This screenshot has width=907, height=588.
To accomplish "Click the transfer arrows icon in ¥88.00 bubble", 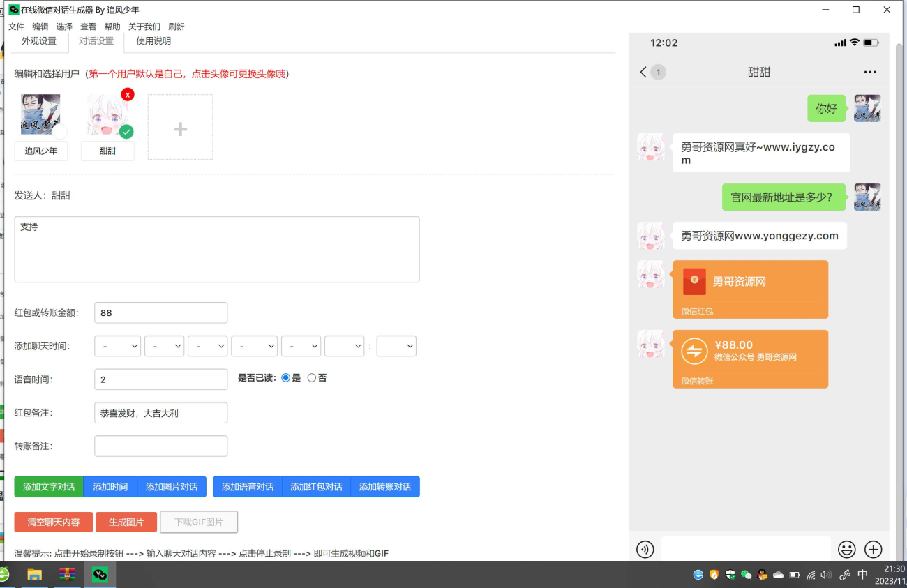I will [x=694, y=351].
